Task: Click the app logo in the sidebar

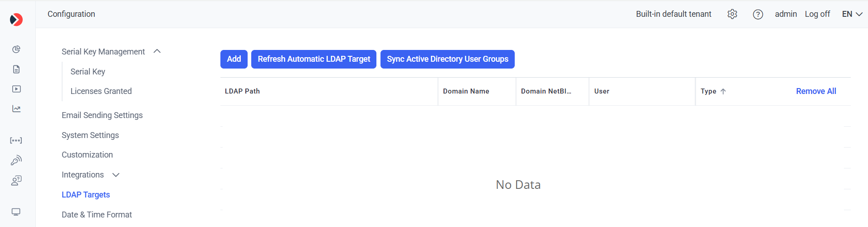Action: (x=16, y=20)
